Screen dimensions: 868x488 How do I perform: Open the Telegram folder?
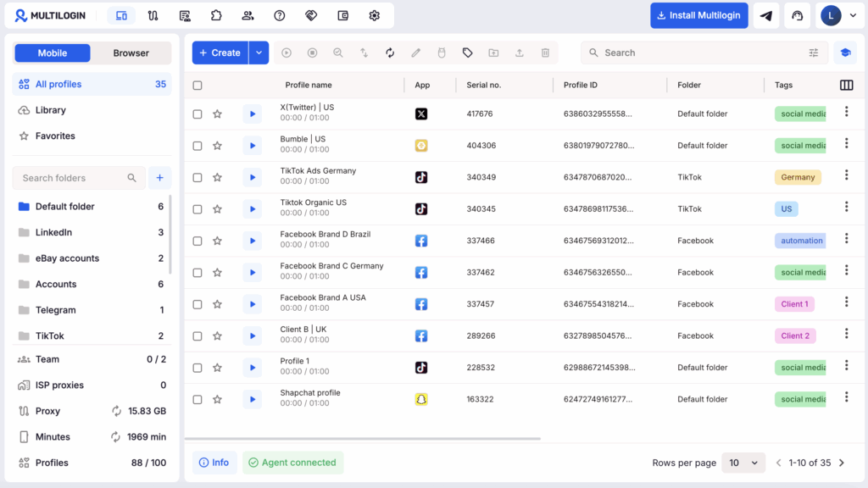click(x=91, y=310)
